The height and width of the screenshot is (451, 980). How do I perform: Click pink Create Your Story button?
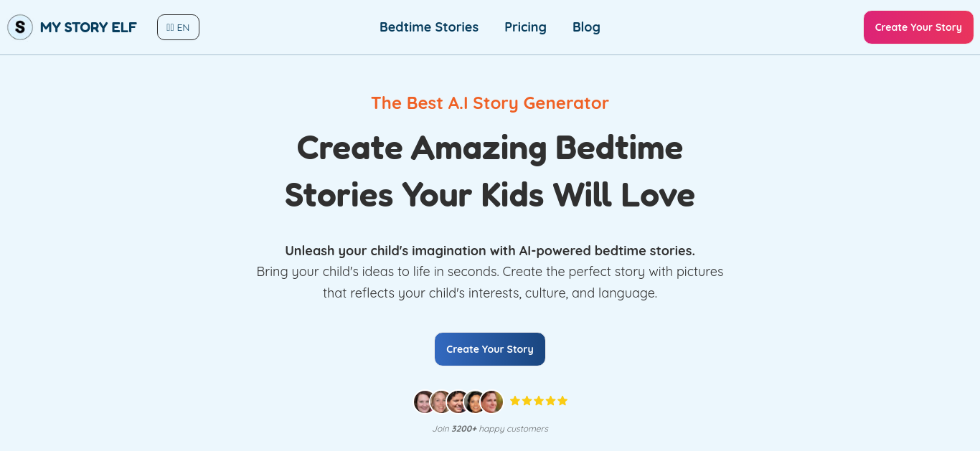point(918,27)
